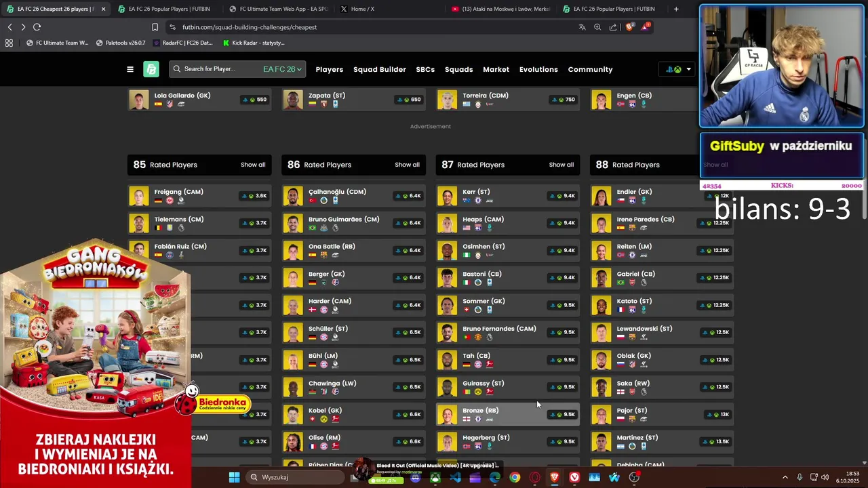Screen dimensions: 868x488
Task: Open FC Ultimate Team W... bookmark
Action: pyautogui.click(x=58, y=43)
